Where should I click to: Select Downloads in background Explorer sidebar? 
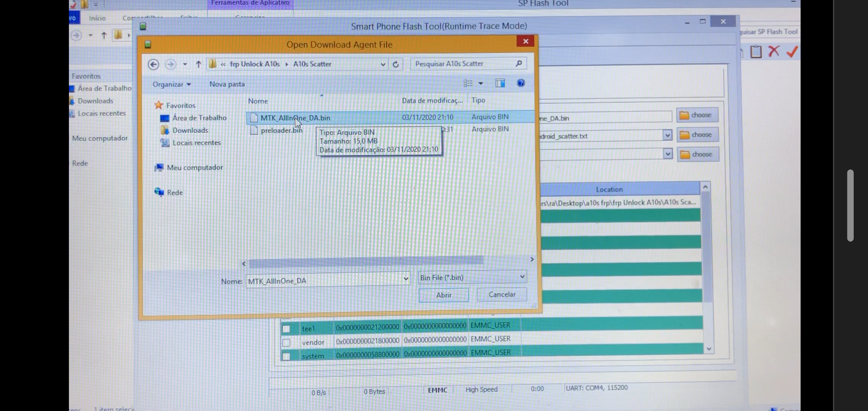click(95, 101)
